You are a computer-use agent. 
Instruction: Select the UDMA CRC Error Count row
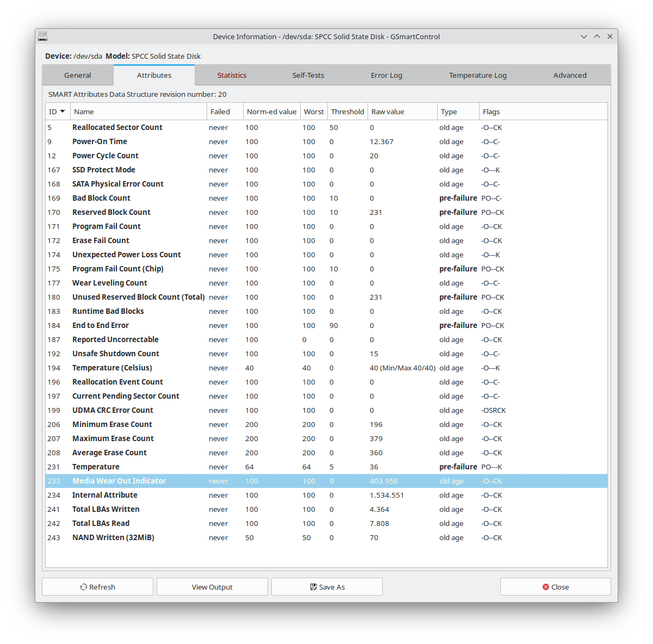click(326, 410)
